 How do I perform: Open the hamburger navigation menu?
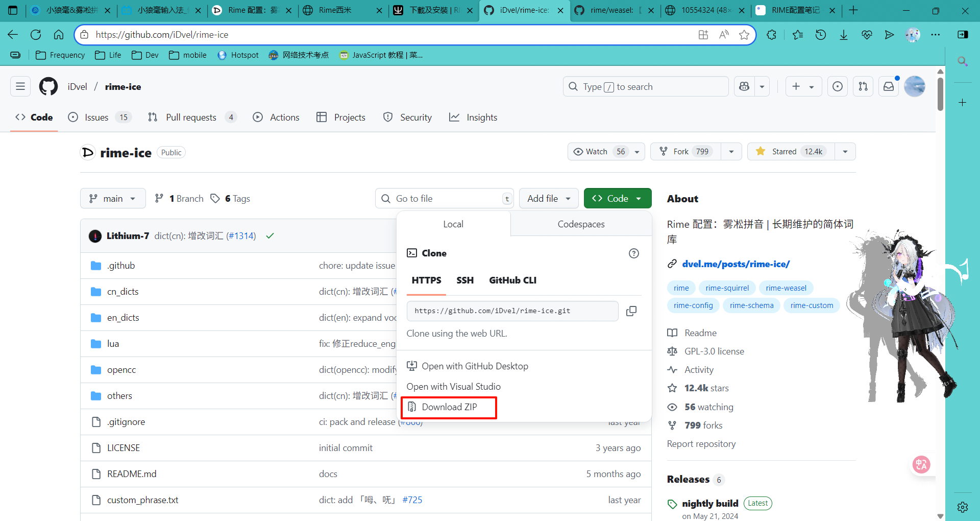tap(20, 87)
